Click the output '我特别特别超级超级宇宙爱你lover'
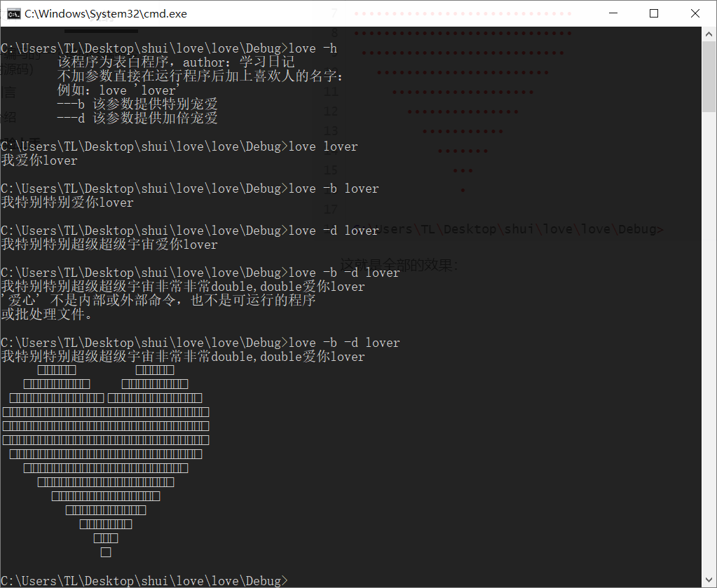The image size is (717, 588). 109,245
